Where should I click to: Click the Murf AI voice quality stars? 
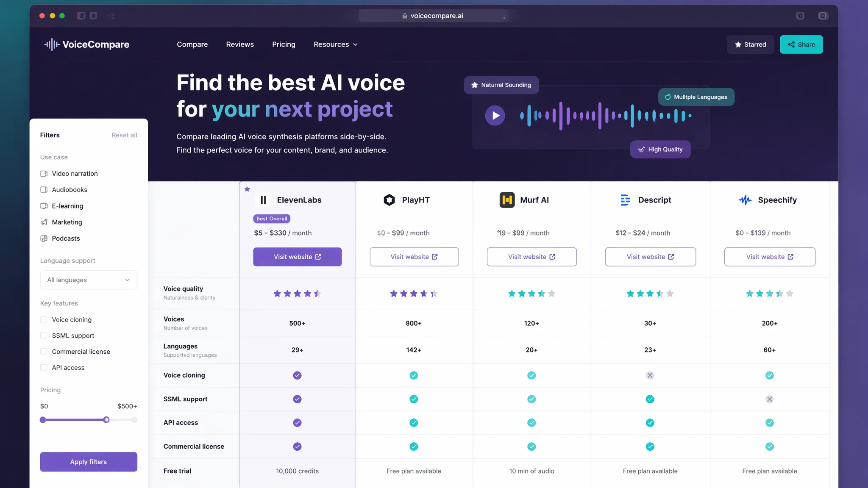point(531,294)
